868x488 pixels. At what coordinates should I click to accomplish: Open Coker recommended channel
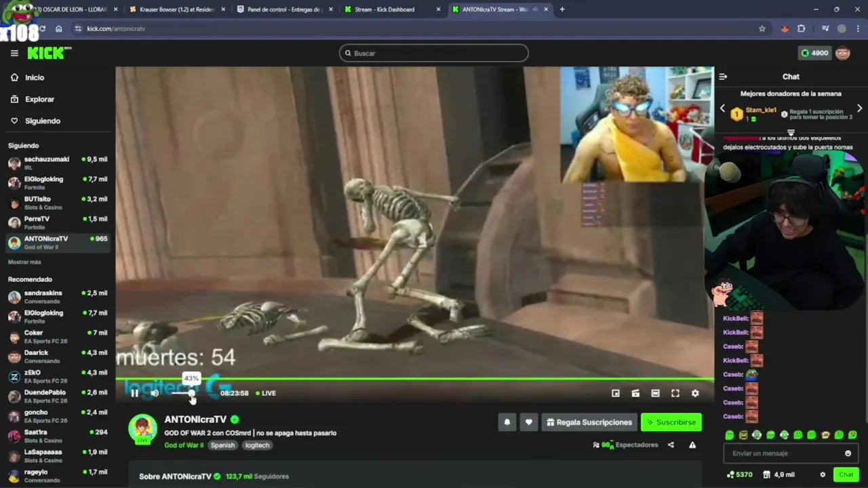pos(58,337)
